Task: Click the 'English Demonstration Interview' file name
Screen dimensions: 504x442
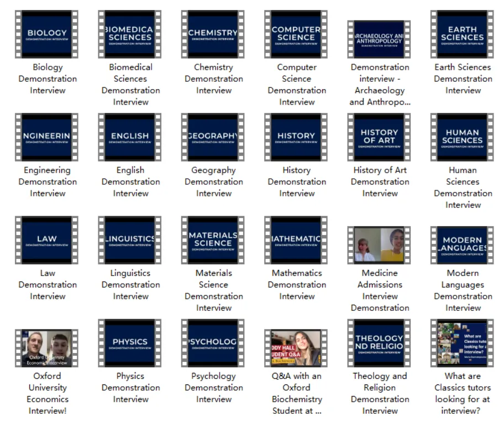Action: point(130,182)
